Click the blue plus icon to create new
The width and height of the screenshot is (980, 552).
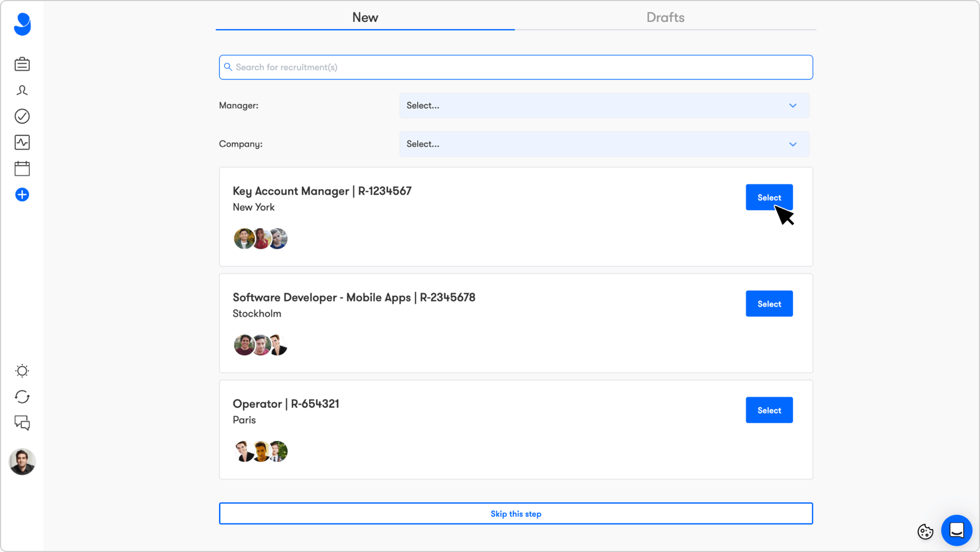pyautogui.click(x=22, y=194)
